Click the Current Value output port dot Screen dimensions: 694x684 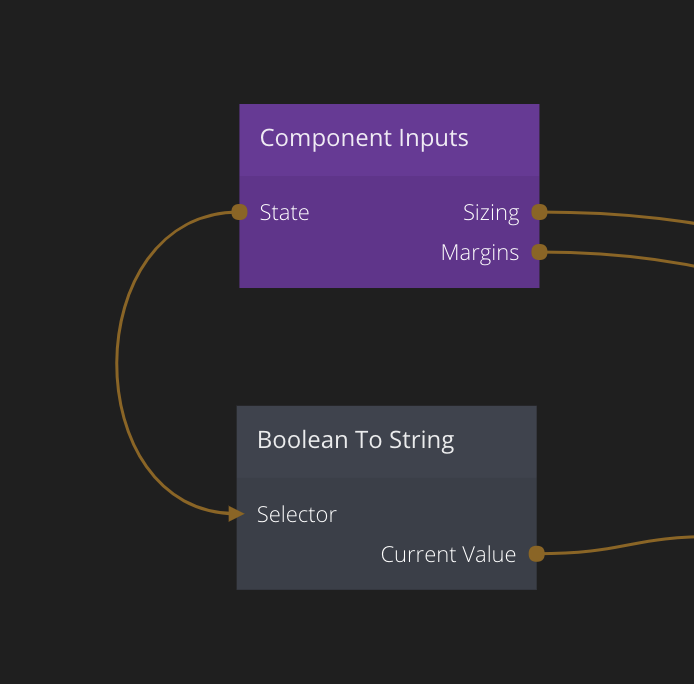[536, 554]
